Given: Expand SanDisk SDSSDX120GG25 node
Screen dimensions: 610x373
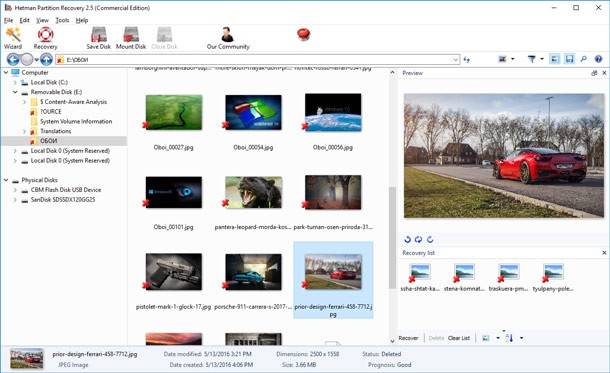Looking at the screenshot, I should click(15, 200).
